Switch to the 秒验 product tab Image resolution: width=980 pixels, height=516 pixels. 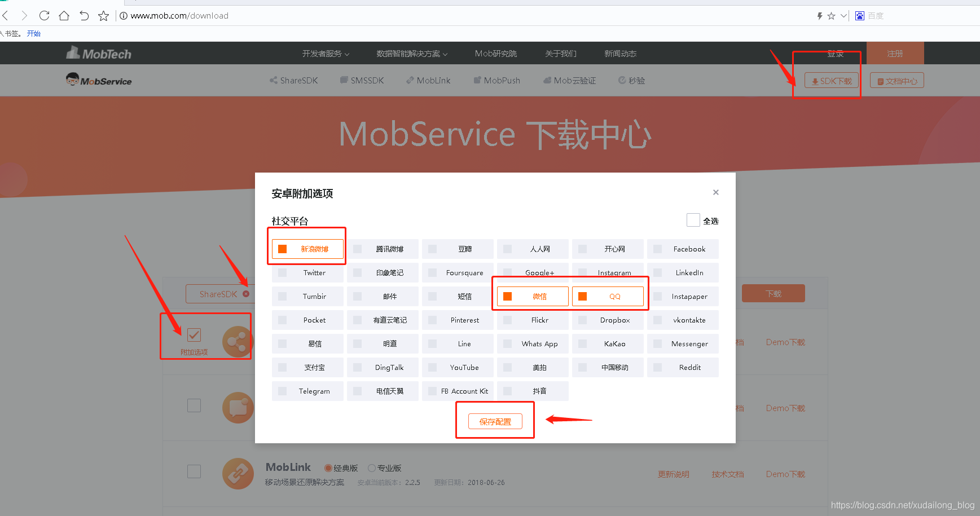point(632,81)
